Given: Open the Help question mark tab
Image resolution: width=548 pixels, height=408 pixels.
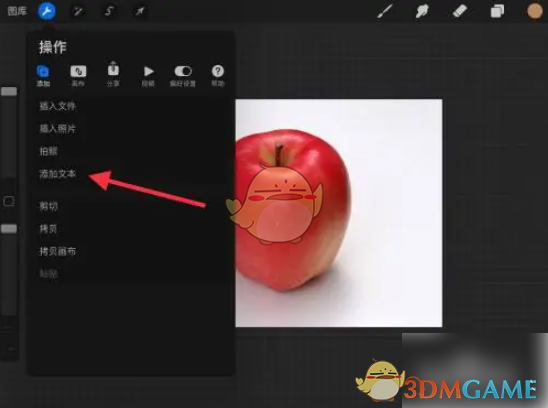Looking at the screenshot, I should (x=218, y=76).
